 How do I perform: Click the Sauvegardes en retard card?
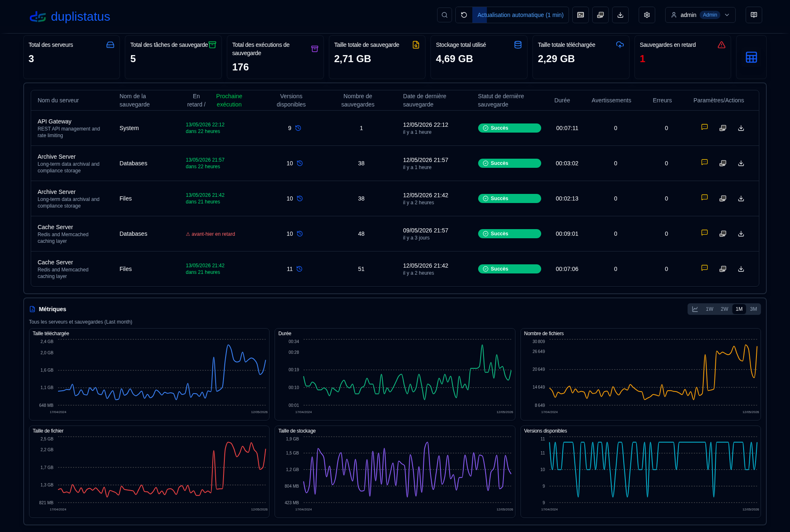683,57
